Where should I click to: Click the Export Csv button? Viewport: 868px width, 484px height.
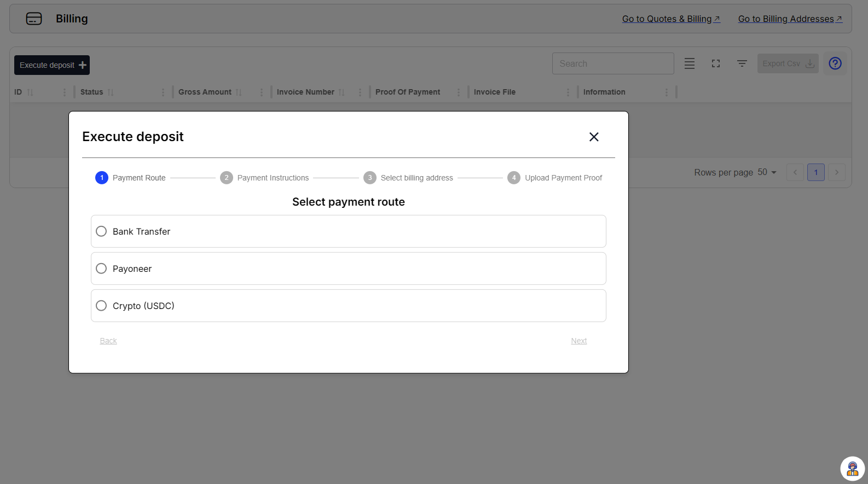[788, 63]
